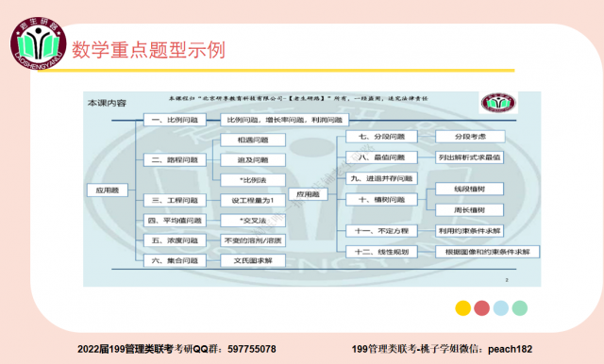This screenshot has height=364, width=604.
Task: Click the 六、集合问题 node
Action: tap(175, 260)
